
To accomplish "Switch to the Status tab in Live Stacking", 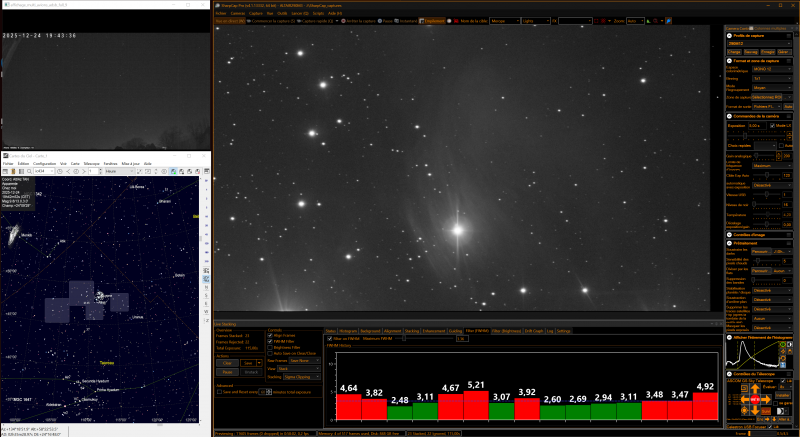I will tap(331, 331).
